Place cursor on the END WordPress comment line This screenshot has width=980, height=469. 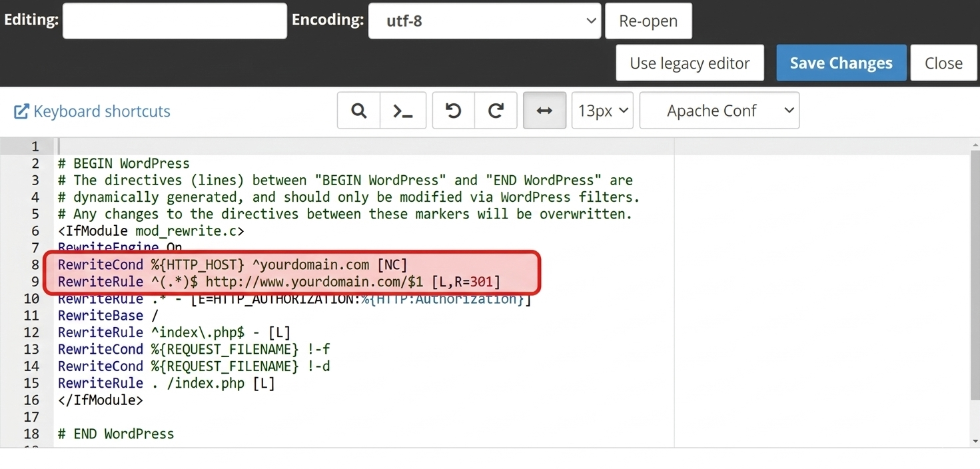(x=116, y=433)
